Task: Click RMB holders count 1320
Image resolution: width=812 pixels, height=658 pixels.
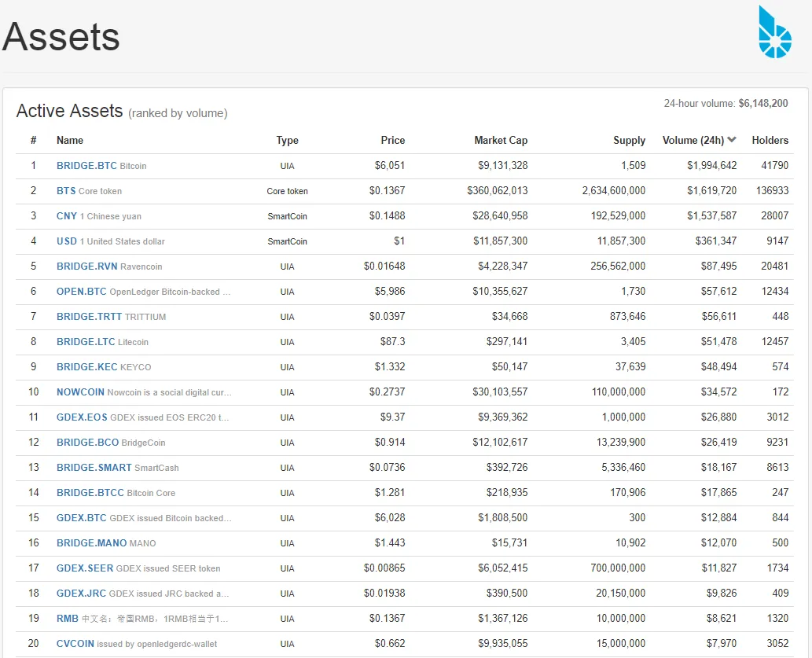Action: (x=777, y=618)
